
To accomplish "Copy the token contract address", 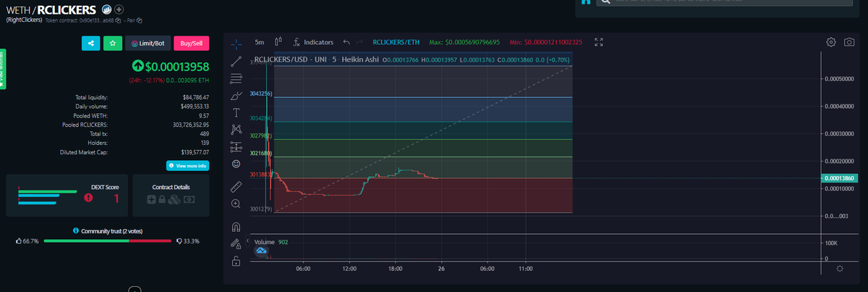I will click(x=118, y=20).
